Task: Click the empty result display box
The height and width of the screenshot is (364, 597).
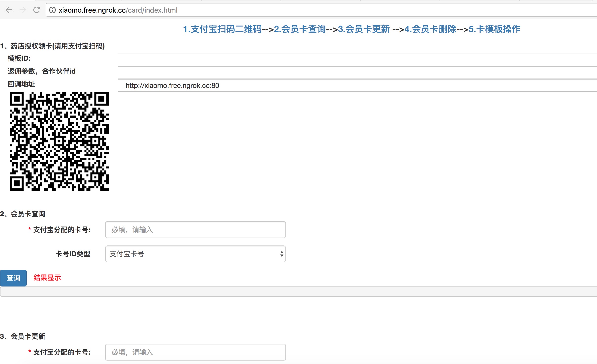Action: (298, 292)
